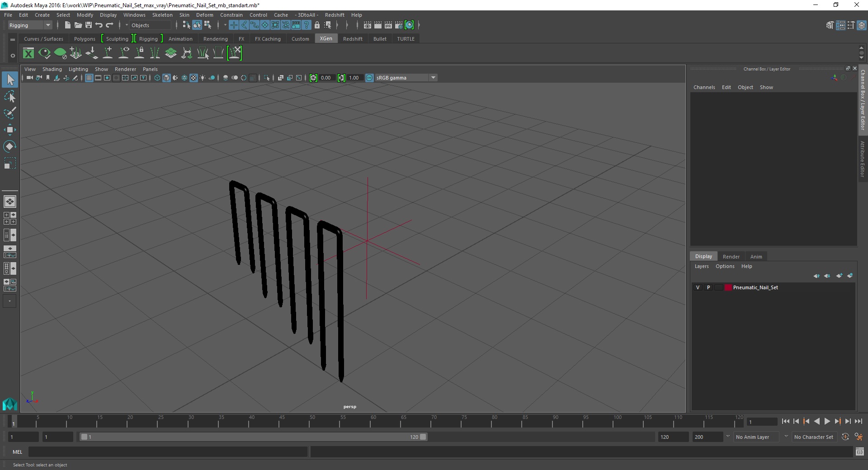The image size is (868, 470).
Task: Open the Modify menu
Action: [x=85, y=15]
